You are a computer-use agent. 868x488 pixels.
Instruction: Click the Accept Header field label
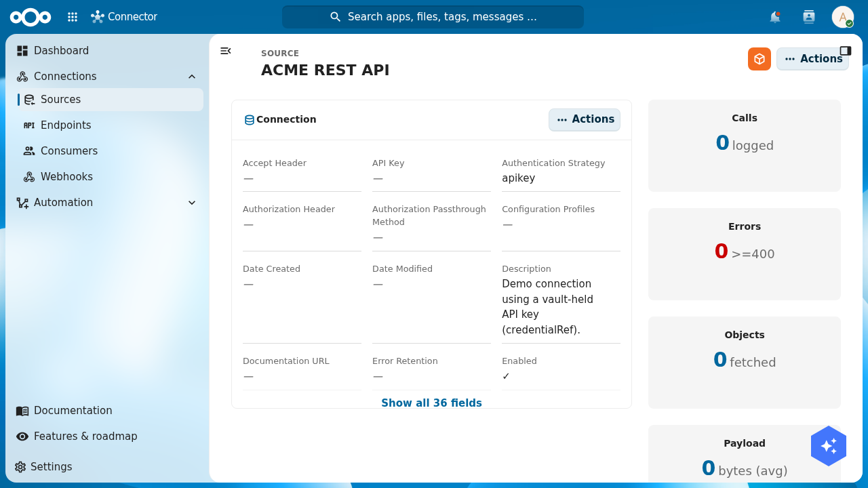coord(275,163)
